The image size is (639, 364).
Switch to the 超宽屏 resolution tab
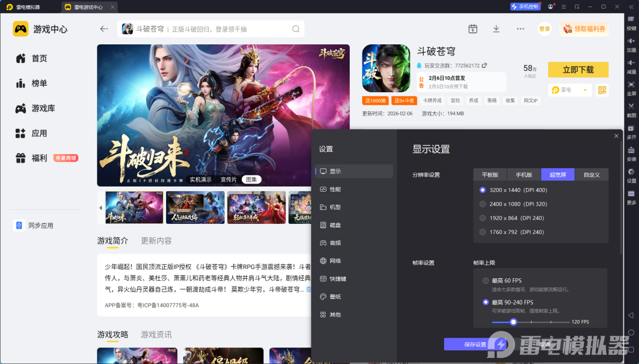(558, 174)
